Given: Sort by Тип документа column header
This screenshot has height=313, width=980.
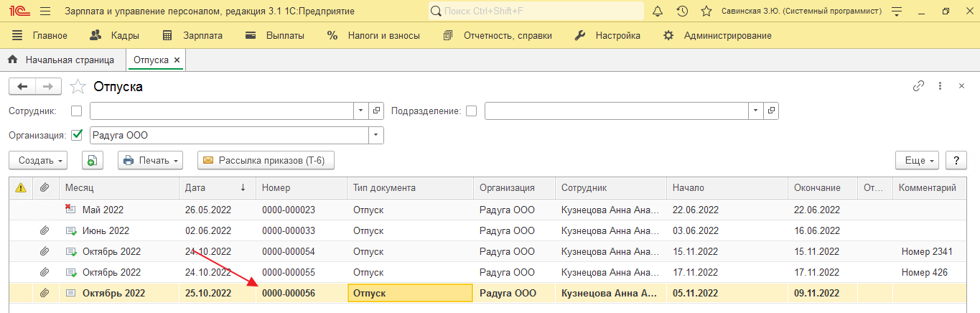Looking at the screenshot, I should click(410, 187).
